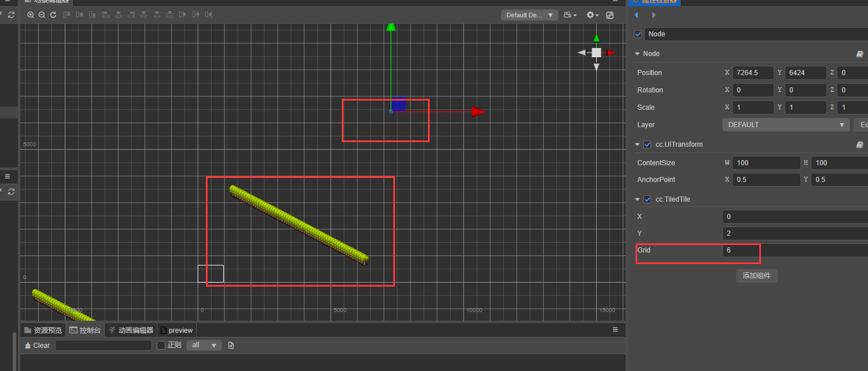Click the orientation gizmo green Y arrow

click(596, 38)
